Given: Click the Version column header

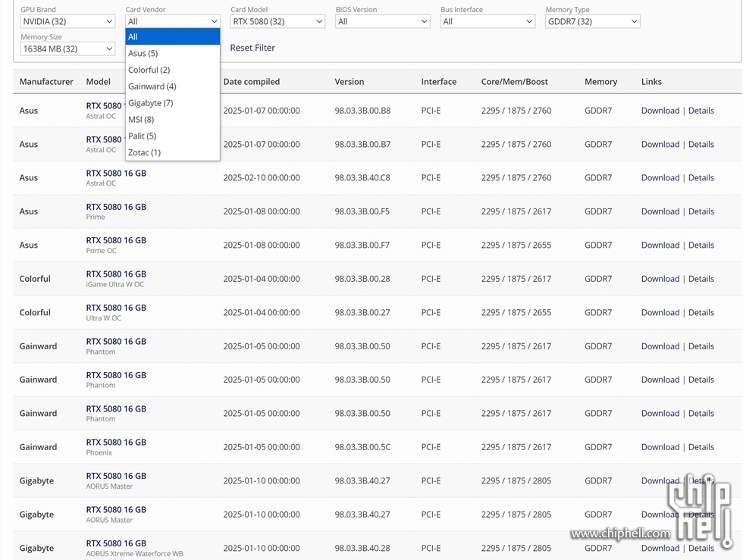Looking at the screenshot, I should pyautogui.click(x=350, y=82).
